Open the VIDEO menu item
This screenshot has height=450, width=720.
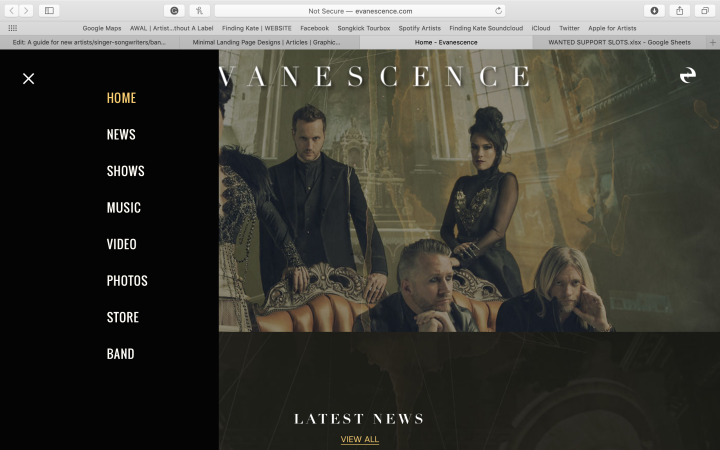coord(121,244)
